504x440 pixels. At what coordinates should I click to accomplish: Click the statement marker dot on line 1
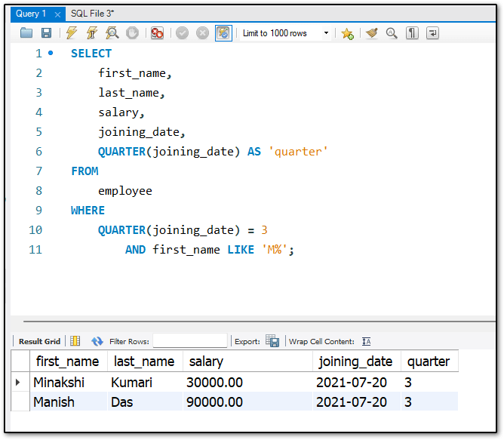click(51, 53)
